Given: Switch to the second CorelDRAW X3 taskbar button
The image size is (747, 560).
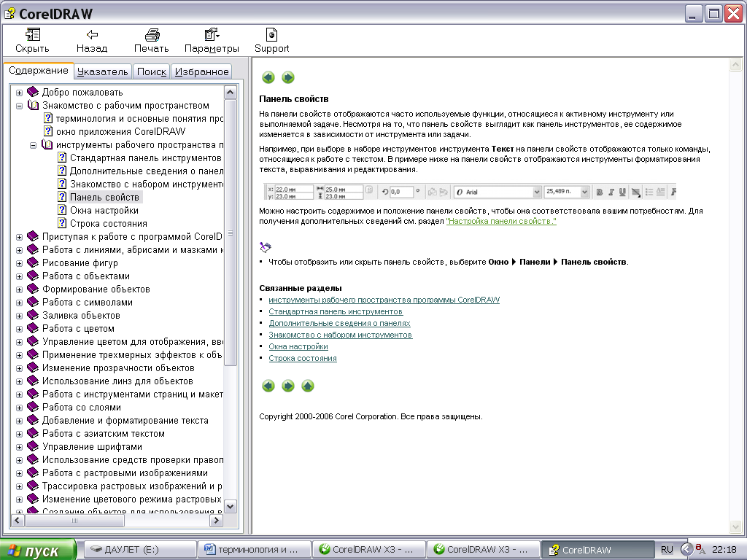Looking at the screenshot, I should [x=484, y=550].
